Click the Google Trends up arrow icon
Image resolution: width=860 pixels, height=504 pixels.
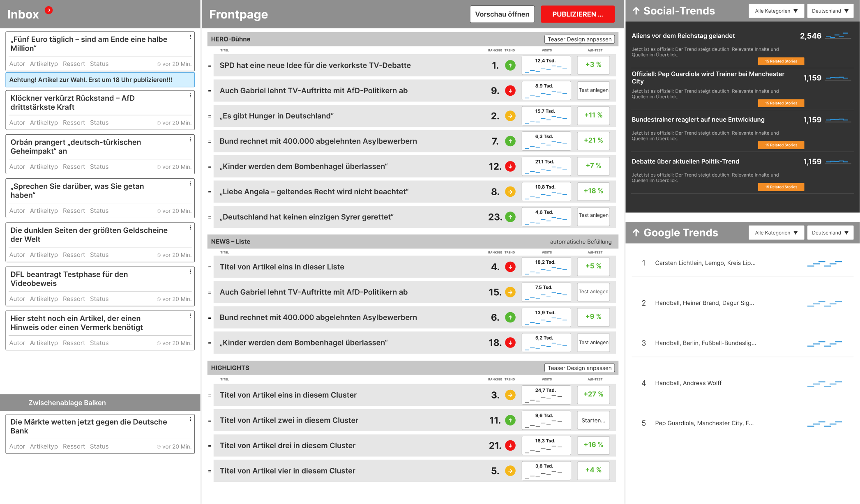coord(636,232)
